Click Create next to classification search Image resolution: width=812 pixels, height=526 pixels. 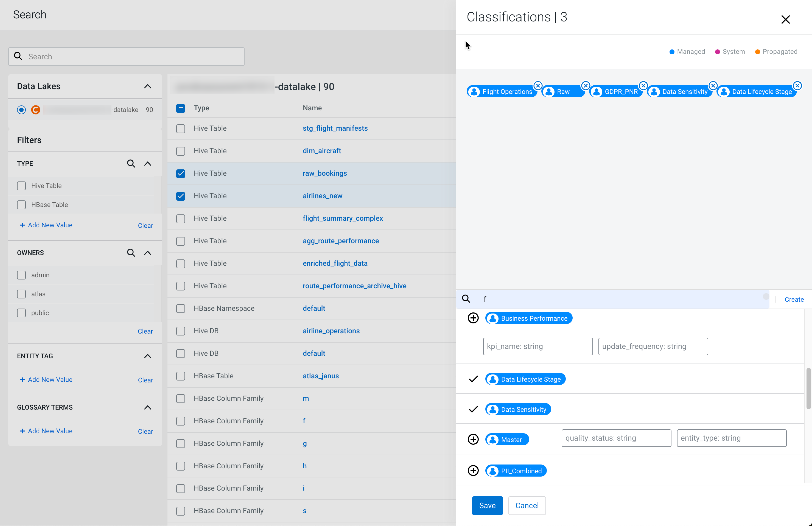794,300
